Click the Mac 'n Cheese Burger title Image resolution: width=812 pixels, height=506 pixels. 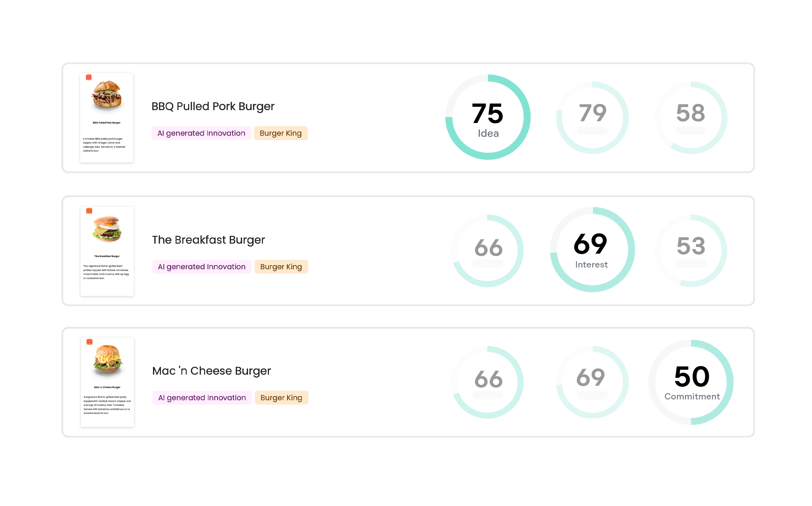point(212,371)
